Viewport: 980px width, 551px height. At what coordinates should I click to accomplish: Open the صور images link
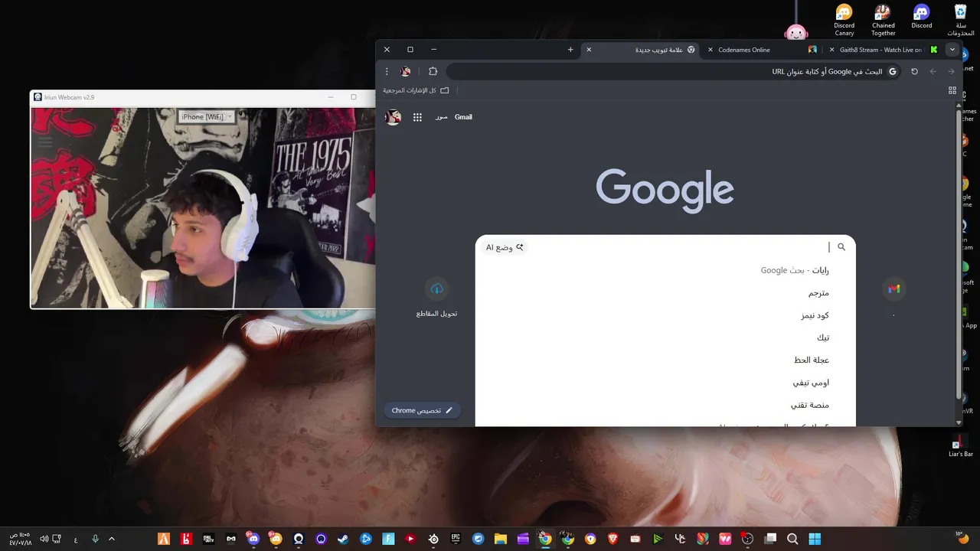click(442, 117)
